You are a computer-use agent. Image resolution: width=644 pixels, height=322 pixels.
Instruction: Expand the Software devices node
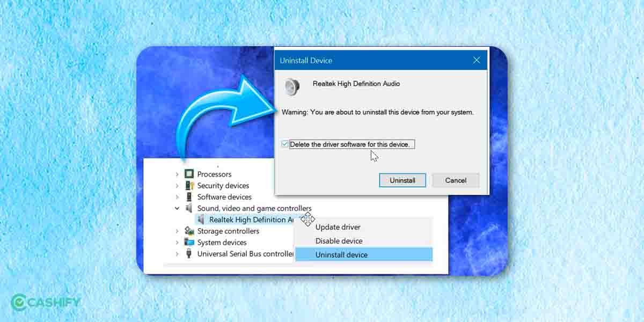[x=177, y=197]
